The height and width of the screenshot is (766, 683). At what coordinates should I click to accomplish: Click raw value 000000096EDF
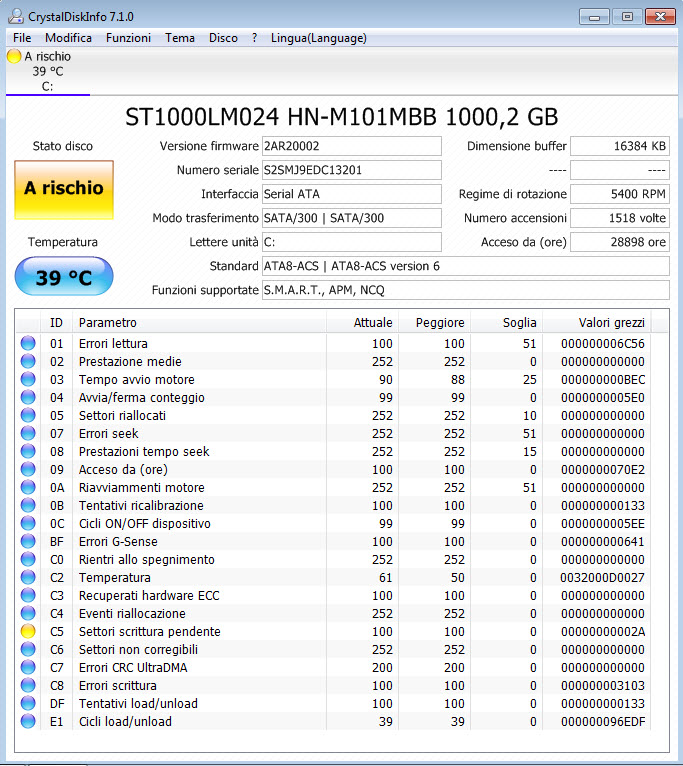[x=603, y=722]
